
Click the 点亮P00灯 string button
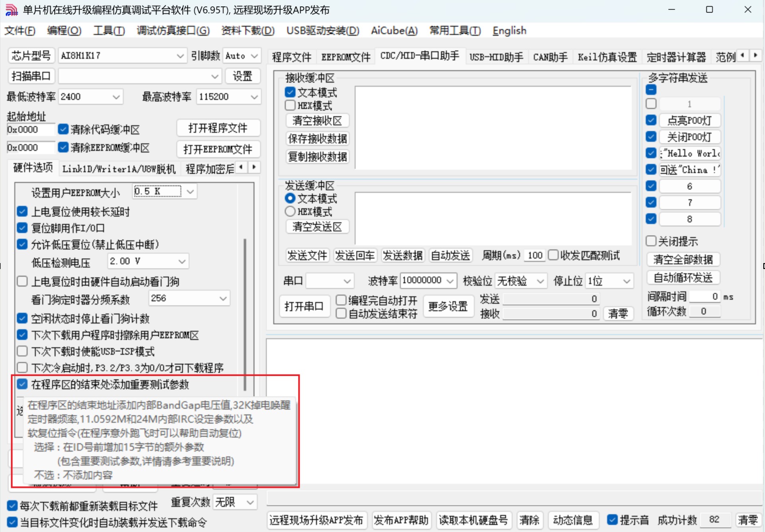coord(689,121)
